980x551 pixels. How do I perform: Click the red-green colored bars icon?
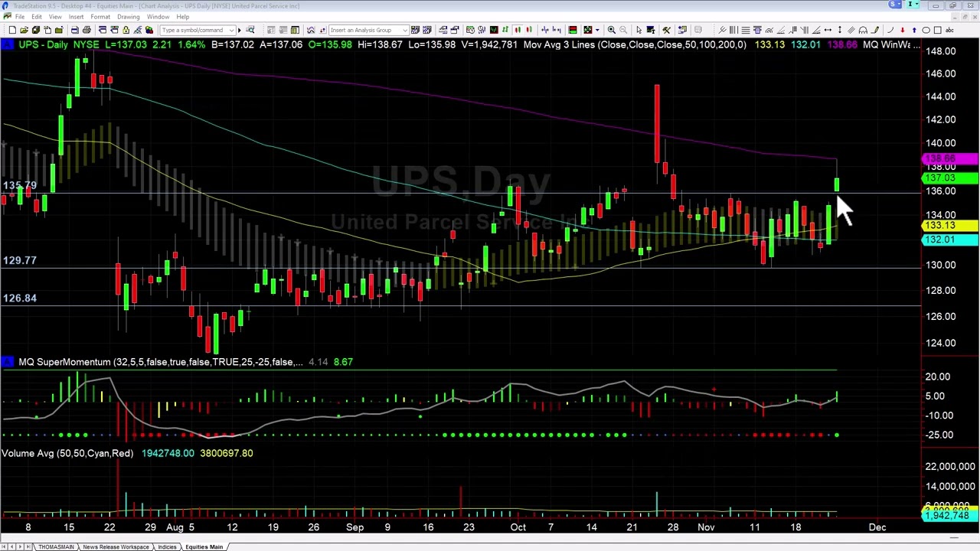tap(572, 30)
